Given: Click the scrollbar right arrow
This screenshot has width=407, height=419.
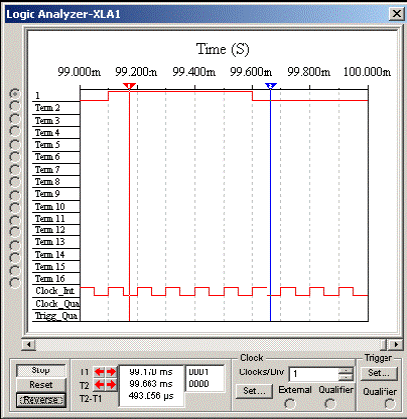Looking at the screenshot, I should pos(396,344).
